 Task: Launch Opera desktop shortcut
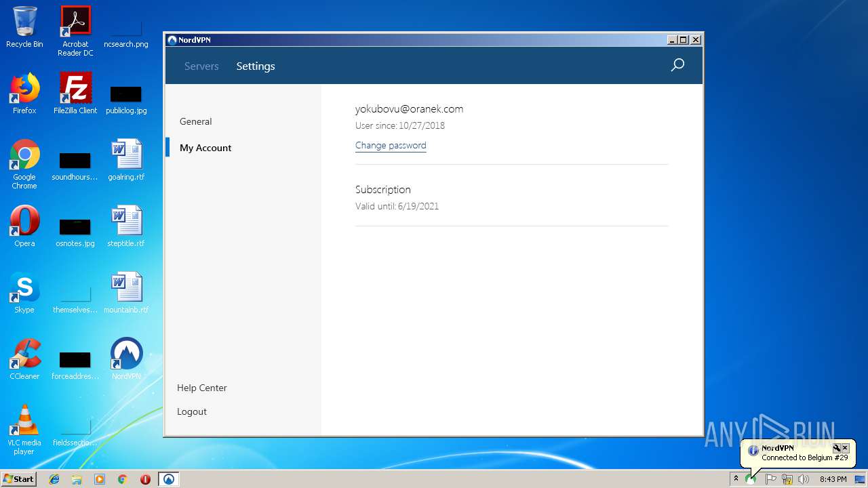[24, 226]
